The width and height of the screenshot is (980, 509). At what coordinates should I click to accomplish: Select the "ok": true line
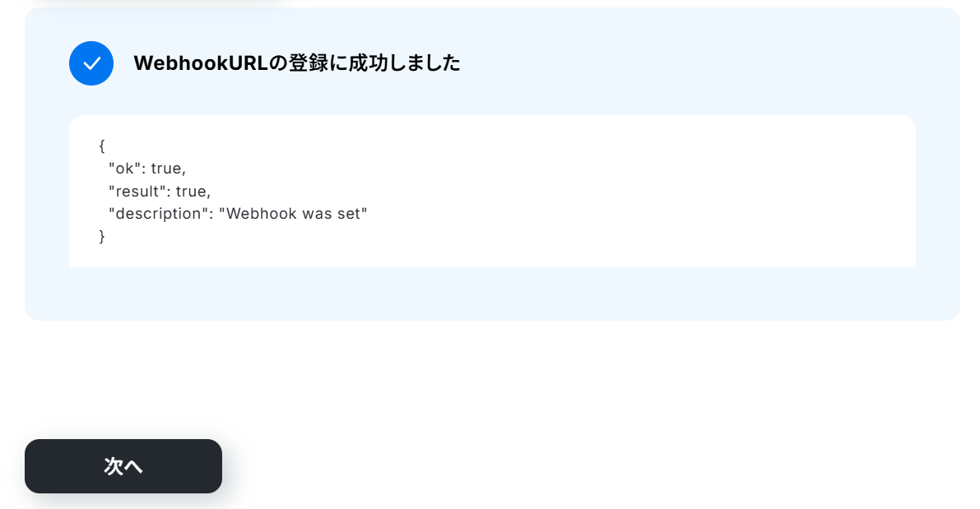click(147, 169)
